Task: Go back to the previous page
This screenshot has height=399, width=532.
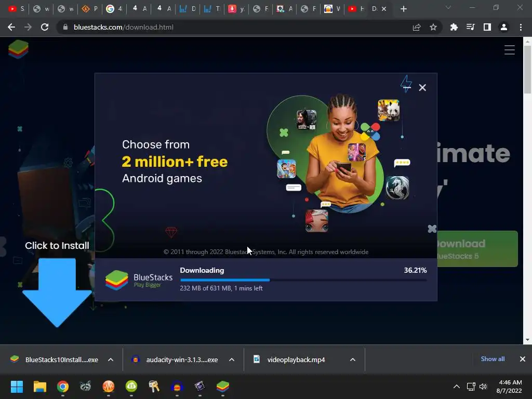Action: pos(11,27)
